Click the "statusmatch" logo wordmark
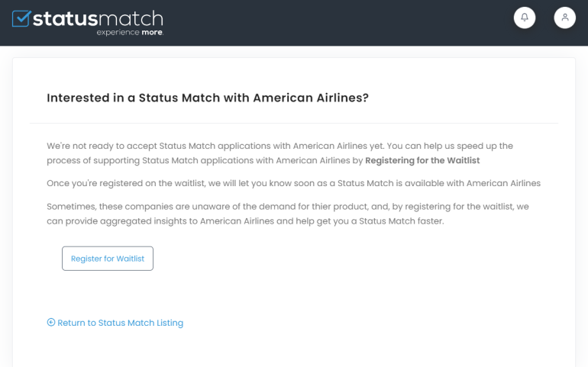 (98, 18)
